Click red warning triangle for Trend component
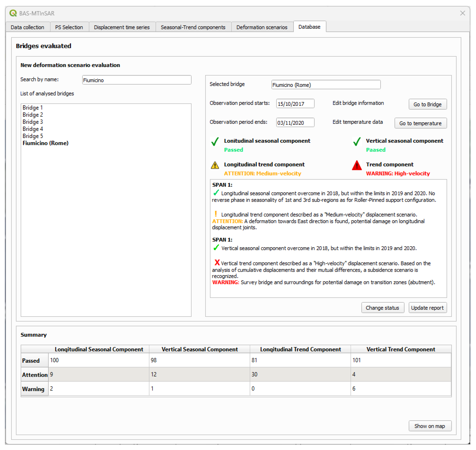 (x=357, y=165)
